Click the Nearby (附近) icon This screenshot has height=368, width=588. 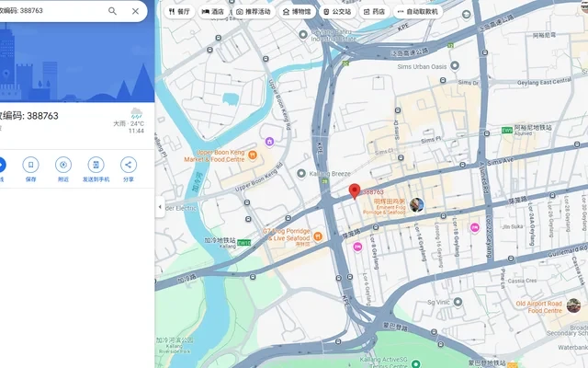pyautogui.click(x=63, y=165)
